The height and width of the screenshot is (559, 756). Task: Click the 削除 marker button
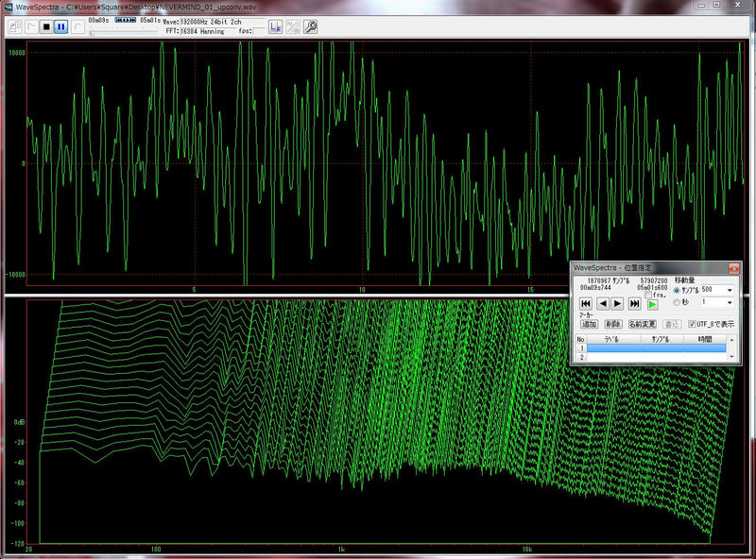(612, 324)
